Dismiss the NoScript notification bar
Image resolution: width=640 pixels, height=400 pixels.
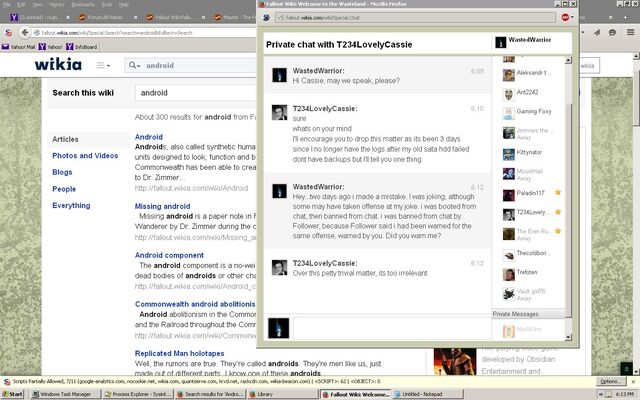[633, 382]
